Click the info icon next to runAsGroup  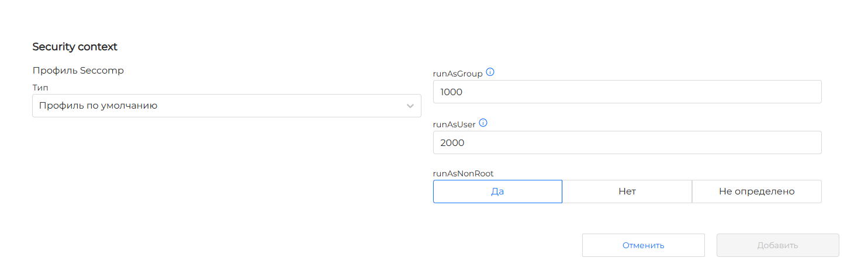pyautogui.click(x=490, y=73)
